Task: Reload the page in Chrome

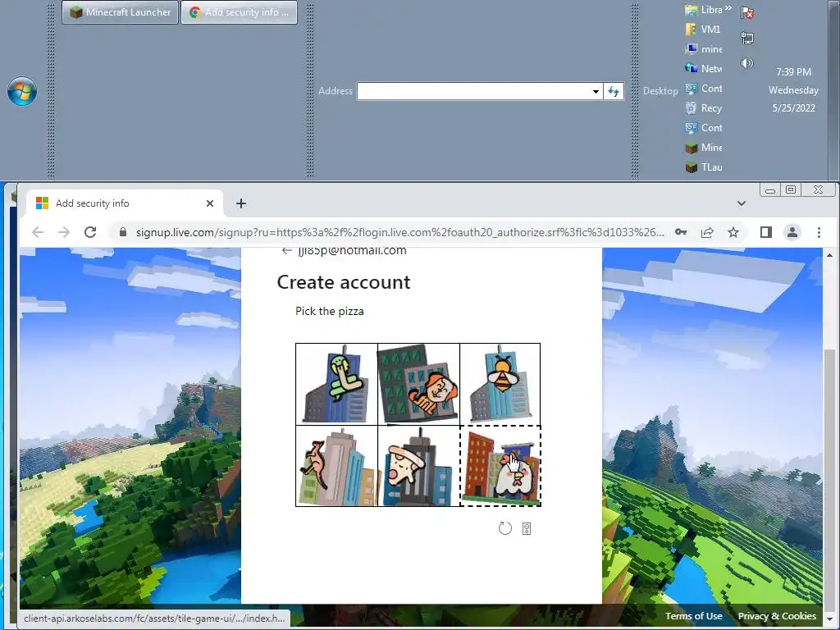Action: pos(90,232)
